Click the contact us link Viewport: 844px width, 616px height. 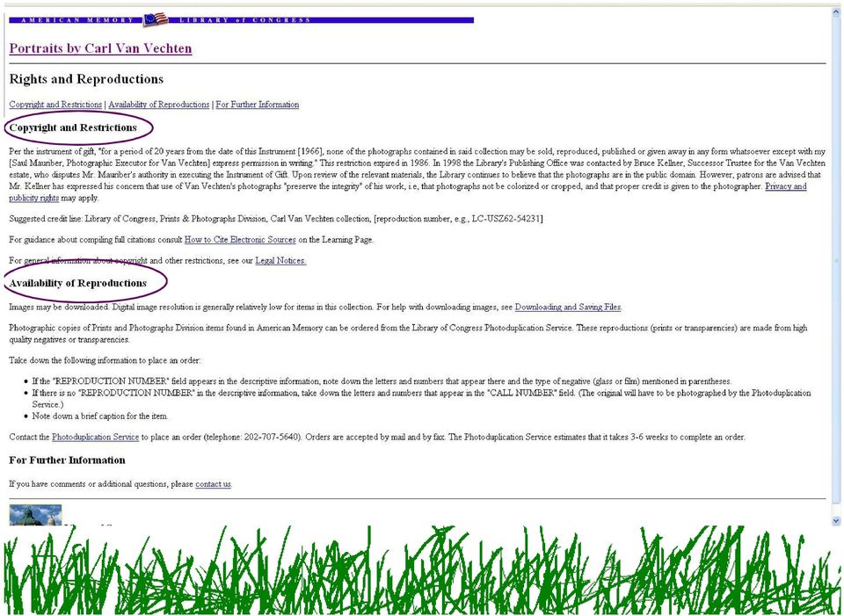[x=213, y=483]
